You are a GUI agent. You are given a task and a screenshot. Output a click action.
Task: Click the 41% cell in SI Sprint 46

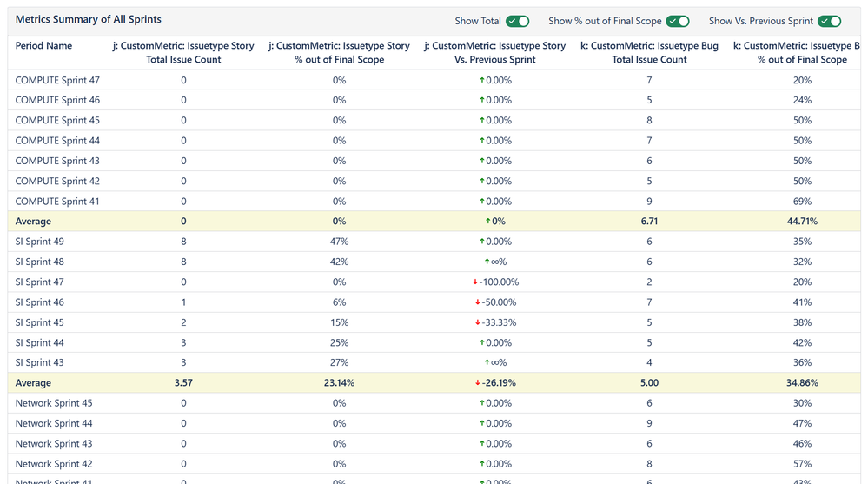pyautogui.click(x=802, y=302)
